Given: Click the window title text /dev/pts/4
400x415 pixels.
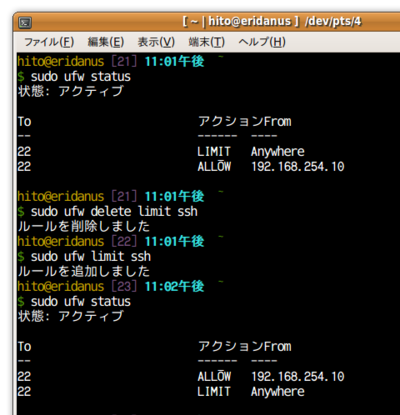Looking at the screenshot, I should [x=333, y=22].
